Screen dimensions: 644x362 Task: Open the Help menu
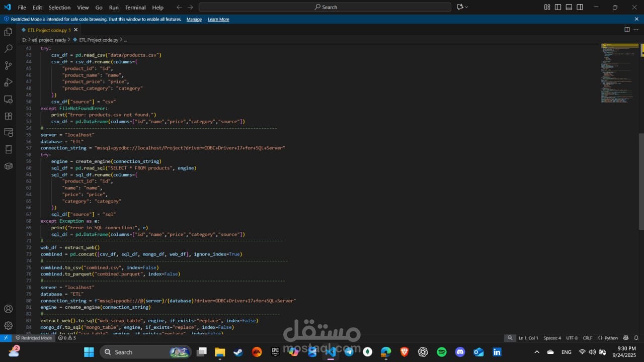pyautogui.click(x=158, y=8)
